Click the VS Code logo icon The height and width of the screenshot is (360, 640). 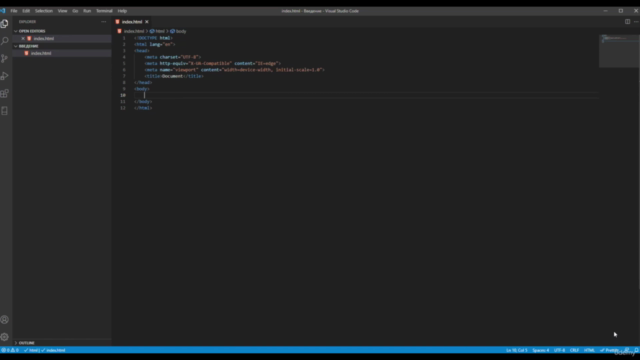point(3,11)
